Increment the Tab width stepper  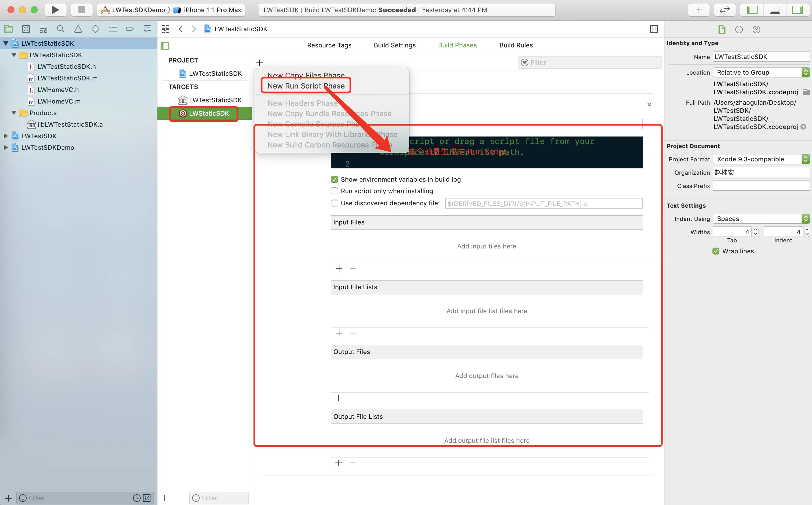[756, 230]
